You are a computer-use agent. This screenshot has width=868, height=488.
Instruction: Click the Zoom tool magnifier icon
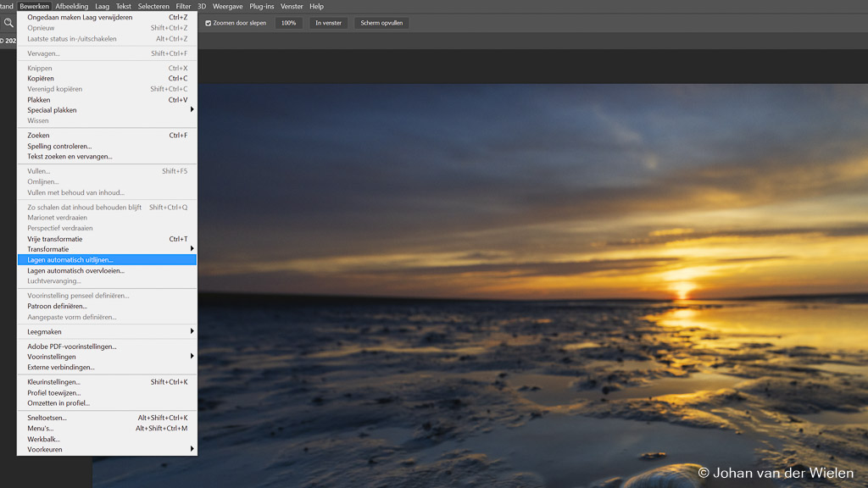(x=8, y=23)
